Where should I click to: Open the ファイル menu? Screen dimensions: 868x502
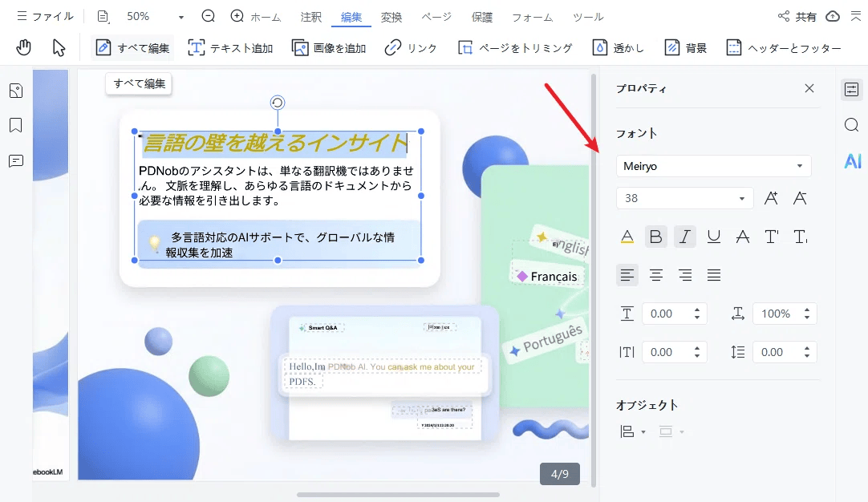[x=44, y=16]
